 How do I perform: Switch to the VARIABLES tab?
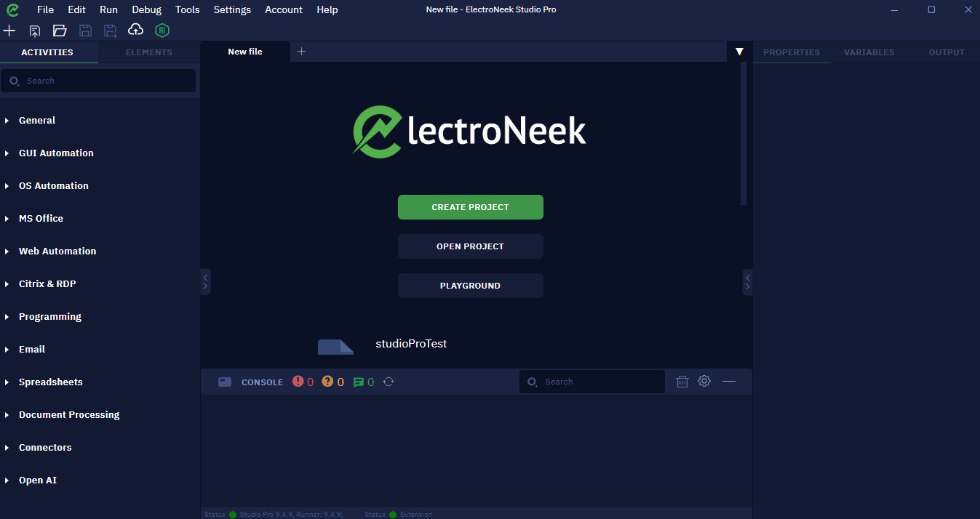(x=869, y=52)
